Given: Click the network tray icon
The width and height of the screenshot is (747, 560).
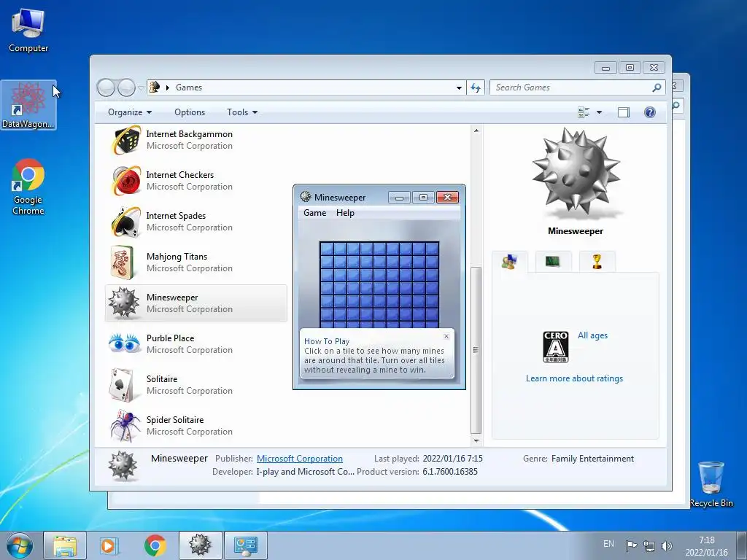Looking at the screenshot, I should pyautogui.click(x=649, y=545).
